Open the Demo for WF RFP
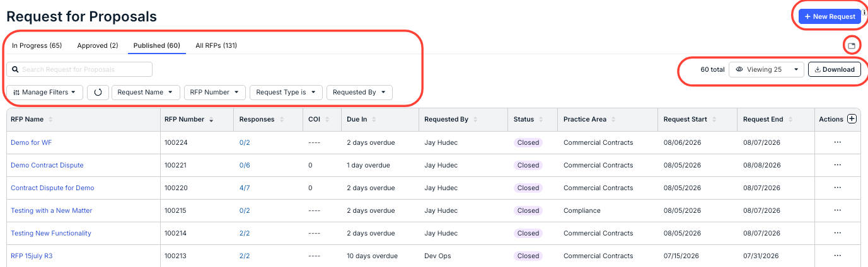The height and width of the screenshot is (267, 868). pyautogui.click(x=32, y=142)
